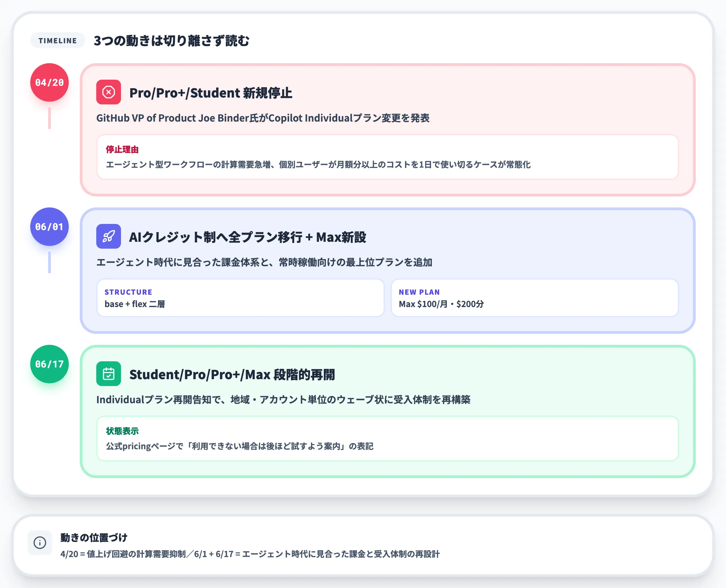Click the Individualプラン再開告知 subtitle
Screen dimensions: 726x588
(284, 400)
